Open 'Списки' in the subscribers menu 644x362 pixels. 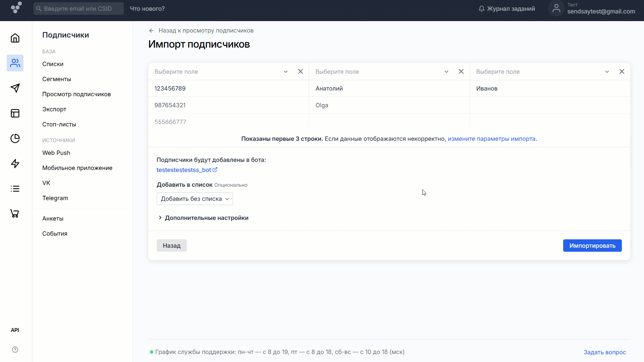(x=53, y=64)
